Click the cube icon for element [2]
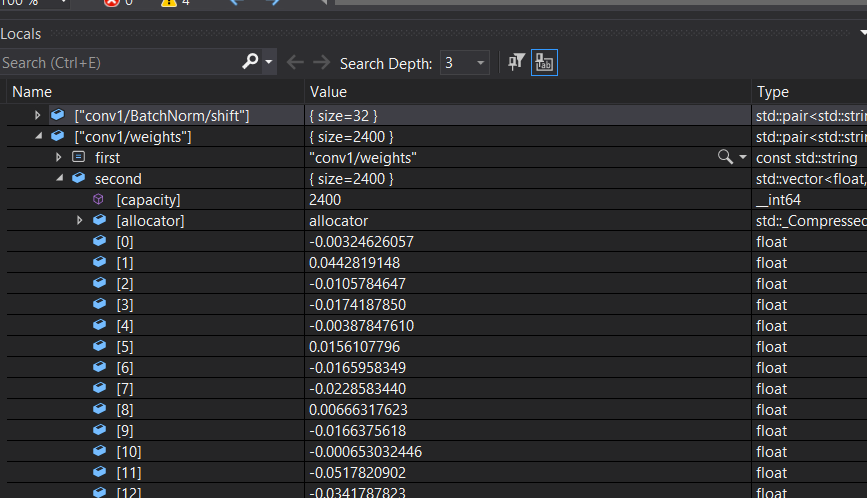This screenshot has height=498, width=868. tap(100, 283)
